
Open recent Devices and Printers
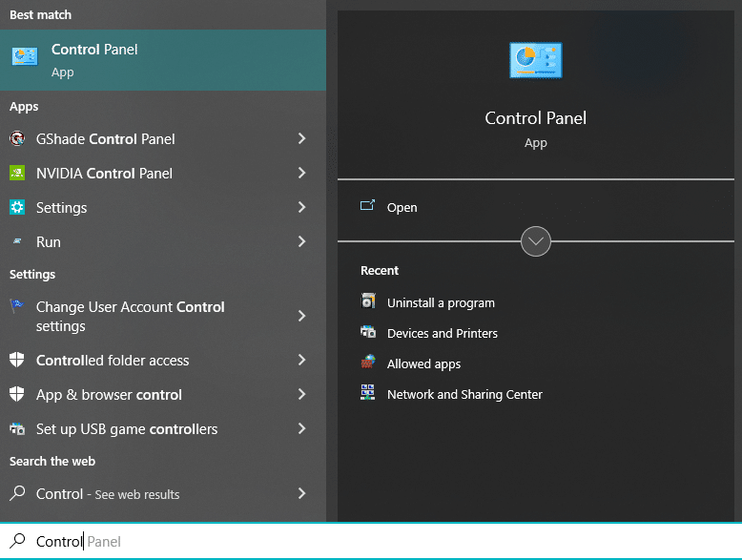click(536, 333)
